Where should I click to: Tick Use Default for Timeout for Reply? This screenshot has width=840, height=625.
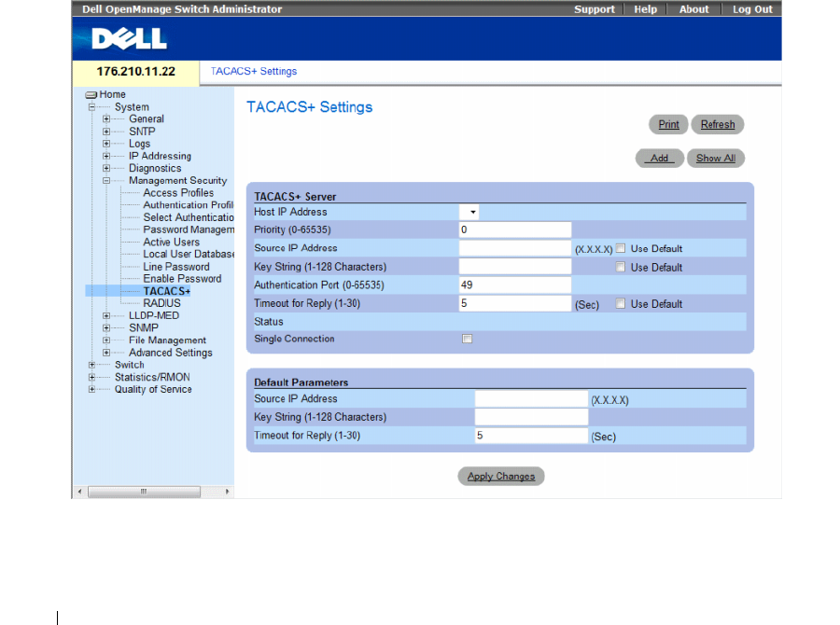621,303
